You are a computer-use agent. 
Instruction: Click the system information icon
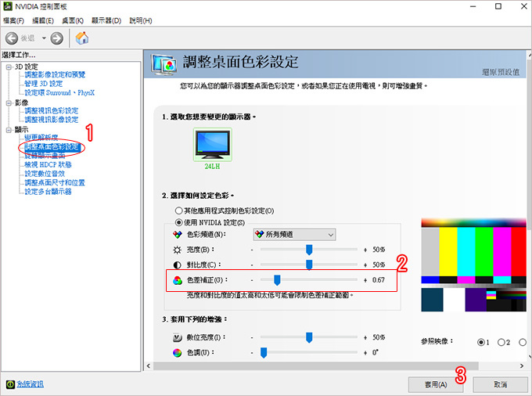point(10,384)
